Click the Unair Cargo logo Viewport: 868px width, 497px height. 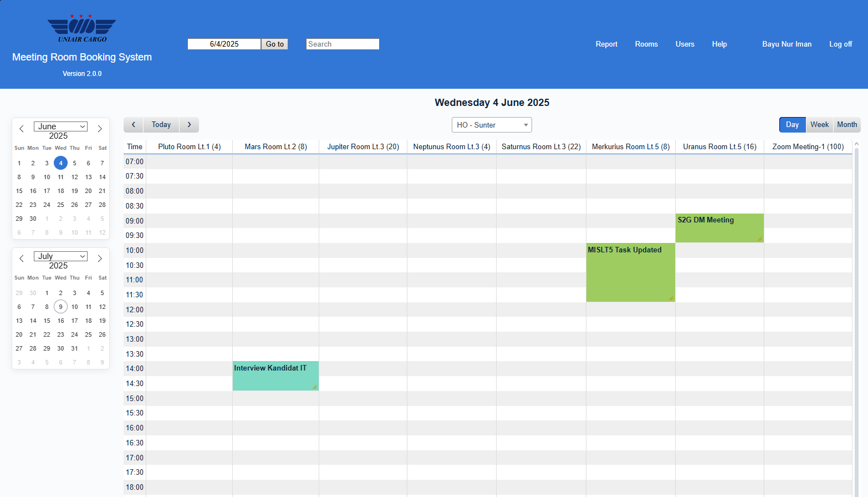coord(82,28)
